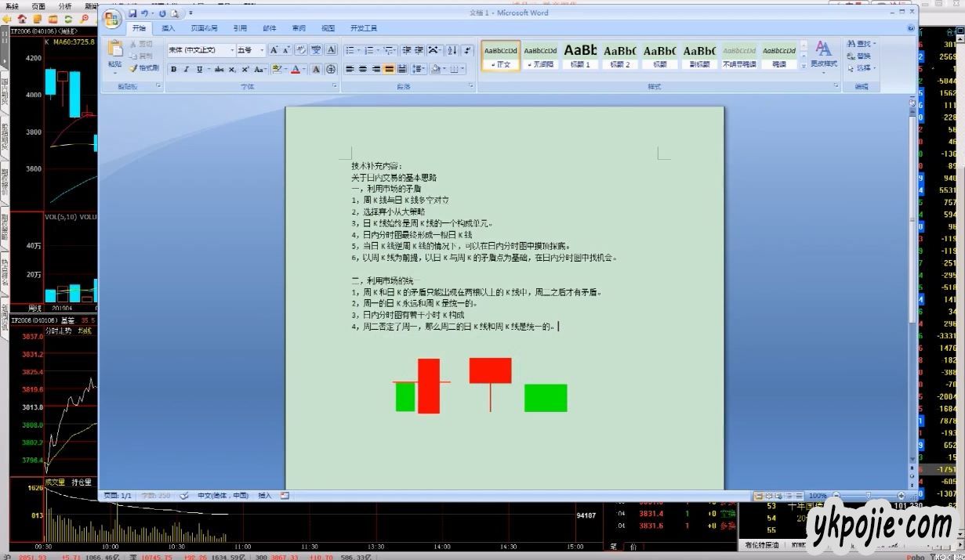
Task: Click the Change Styles (更改样式) icon
Action: pos(823,54)
